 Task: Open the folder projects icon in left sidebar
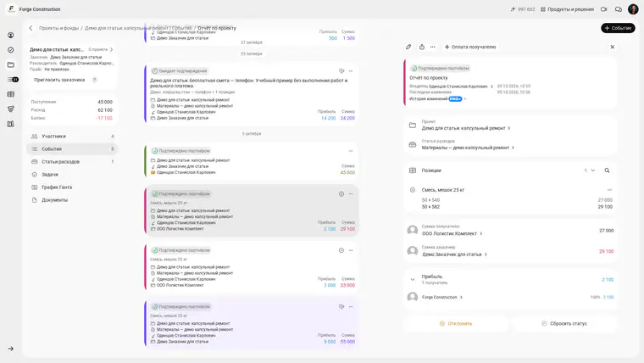(11, 64)
